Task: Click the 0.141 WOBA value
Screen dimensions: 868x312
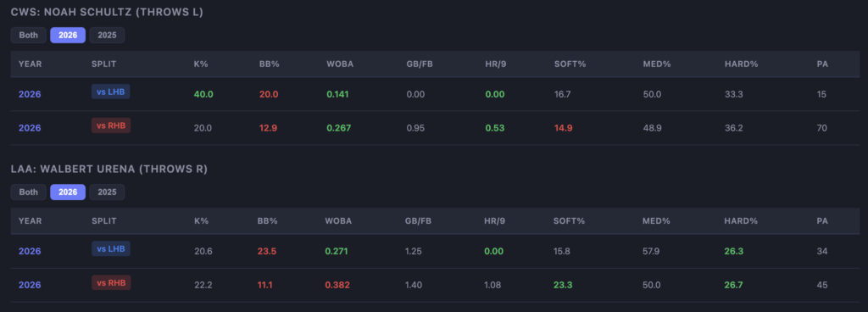Action: click(338, 94)
